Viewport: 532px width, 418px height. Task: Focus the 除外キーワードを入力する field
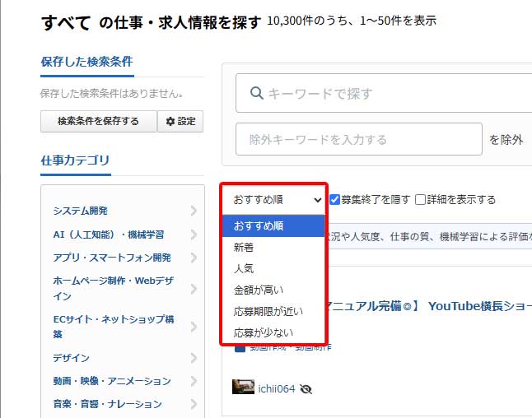point(359,139)
